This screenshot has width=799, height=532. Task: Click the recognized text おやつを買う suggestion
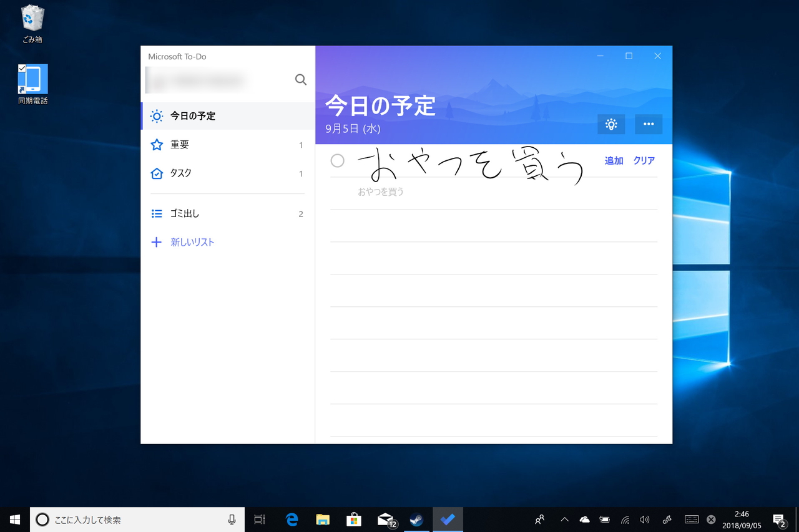pos(381,191)
